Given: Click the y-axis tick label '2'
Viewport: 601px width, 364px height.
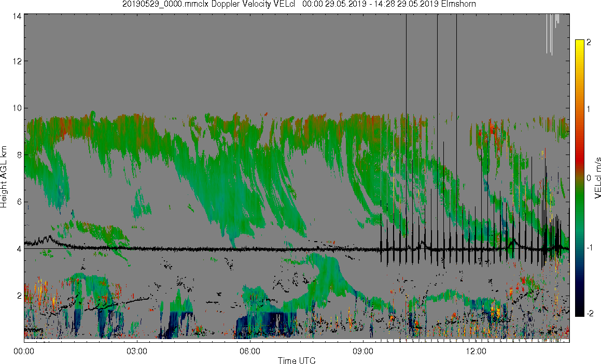Looking at the screenshot, I should [x=19, y=296].
